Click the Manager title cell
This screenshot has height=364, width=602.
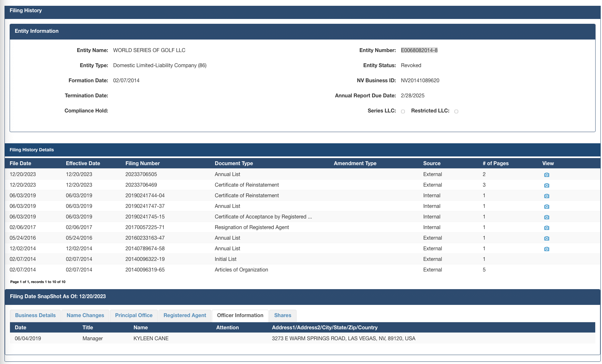click(93, 338)
